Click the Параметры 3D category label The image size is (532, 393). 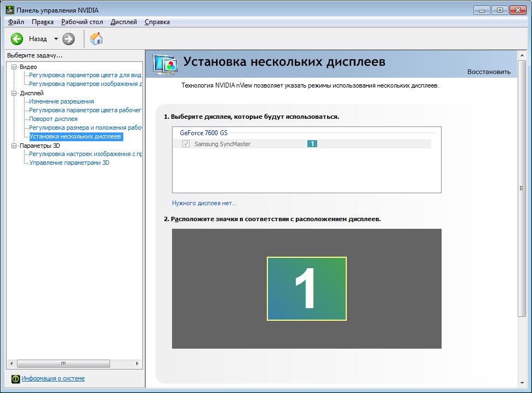pyautogui.click(x=39, y=146)
